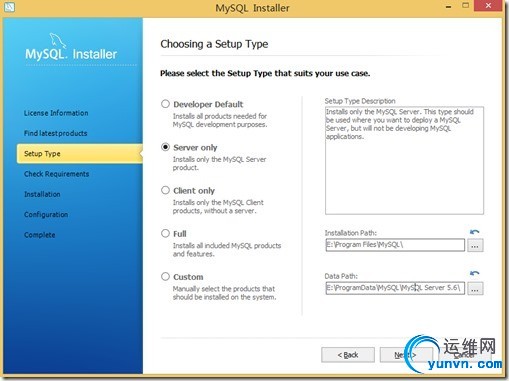Select the Setup Type step in sidebar
Image resolution: width=509 pixels, height=381 pixels.
(x=80, y=154)
